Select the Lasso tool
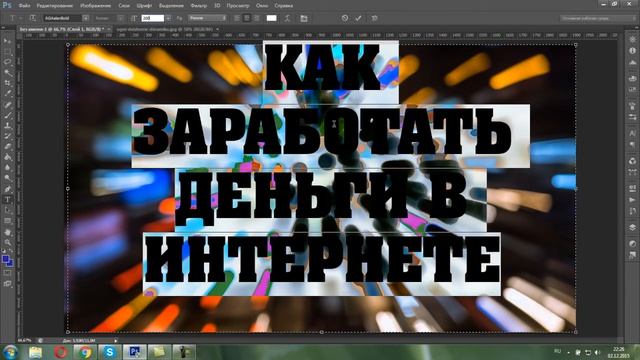Screen dimensions: 640x360 7,62
